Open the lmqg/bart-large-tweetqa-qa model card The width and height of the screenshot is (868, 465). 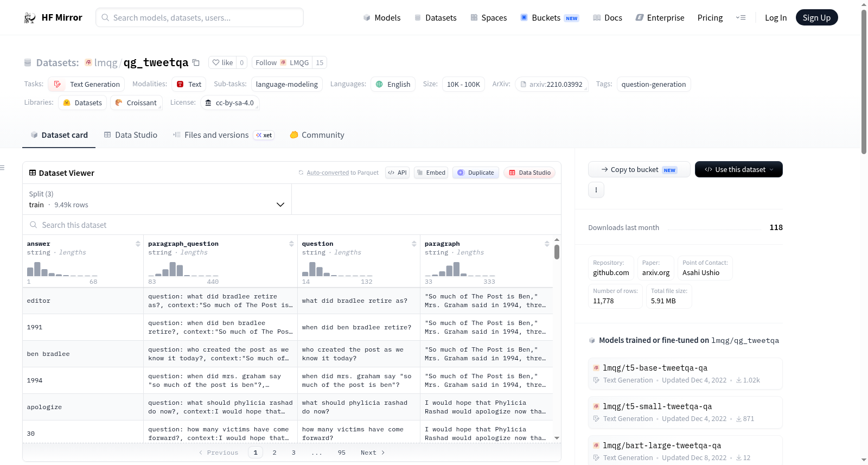click(685, 451)
